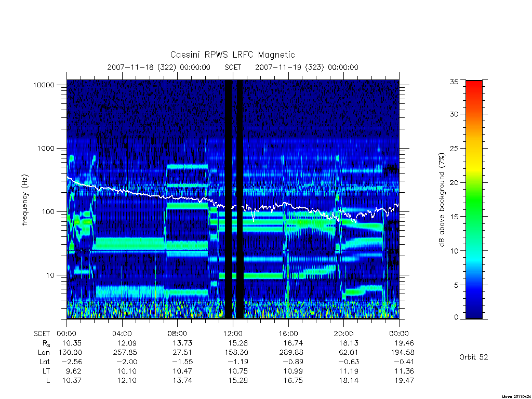Viewport: 532px width, 399px height.
Task: Click the 04:00 time tick label
Action: tap(122, 334)
